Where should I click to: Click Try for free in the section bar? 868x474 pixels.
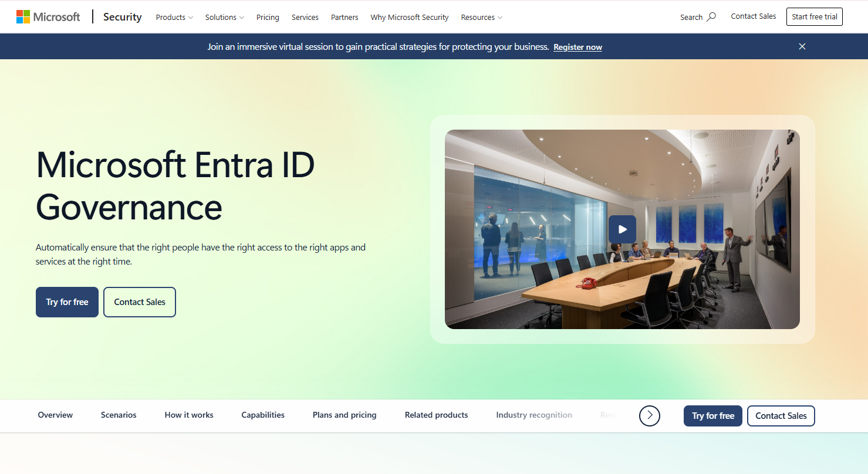coord(713,416)
